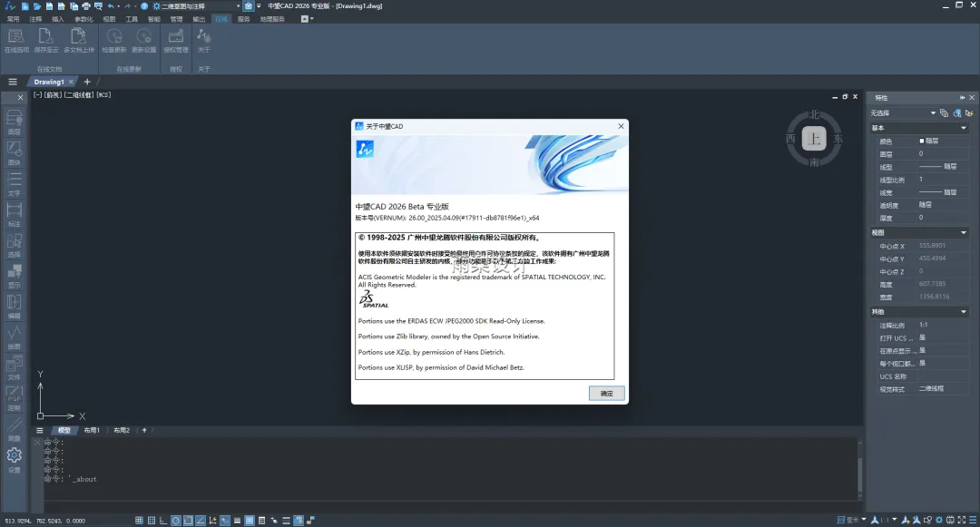Toggle snap mode table icon in status bar

pos(152,520)
